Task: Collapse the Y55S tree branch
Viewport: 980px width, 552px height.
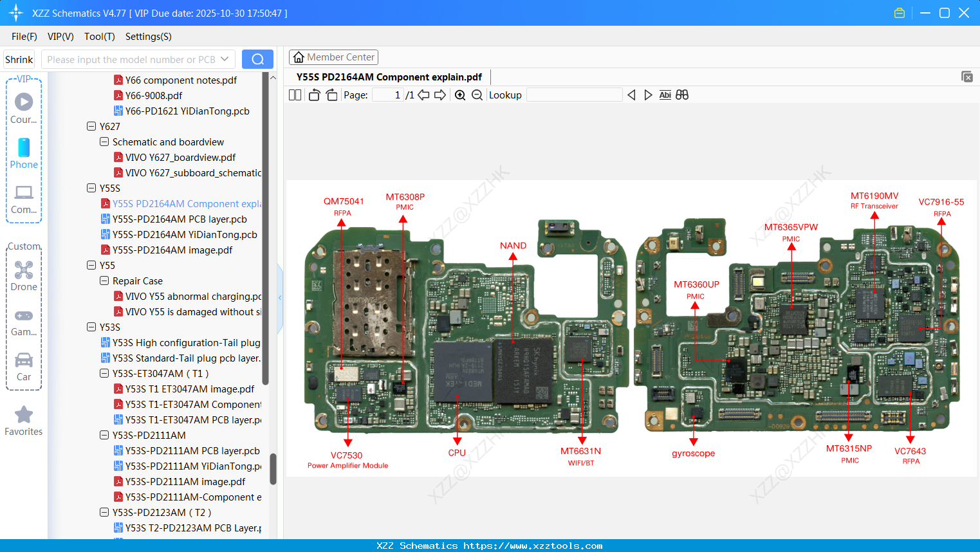Action: pyautogui.click(x=91, y=188)
